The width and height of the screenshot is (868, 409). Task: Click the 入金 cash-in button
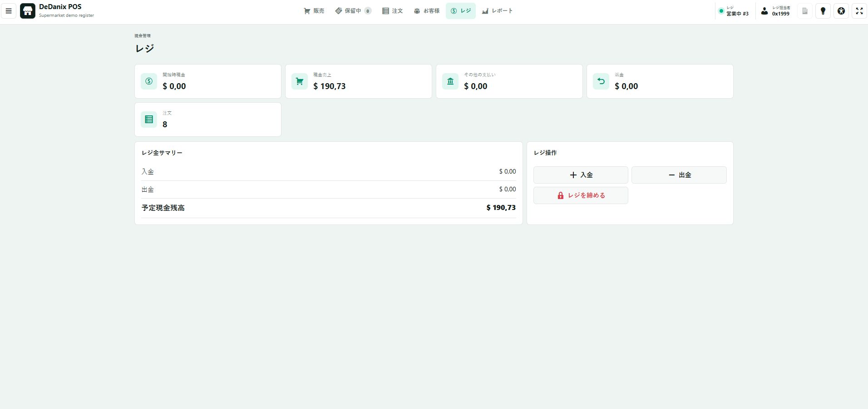click(x=581, y=175)
